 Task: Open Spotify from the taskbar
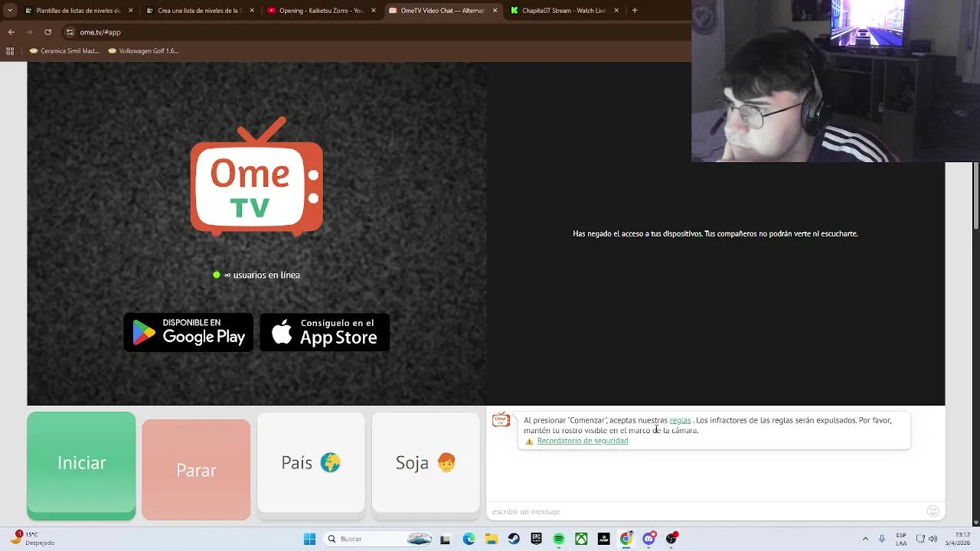(x=559, y=539)
